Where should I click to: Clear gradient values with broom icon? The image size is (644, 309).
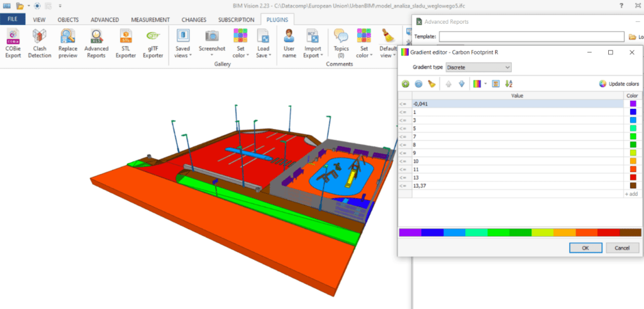[x=431, y=84]
